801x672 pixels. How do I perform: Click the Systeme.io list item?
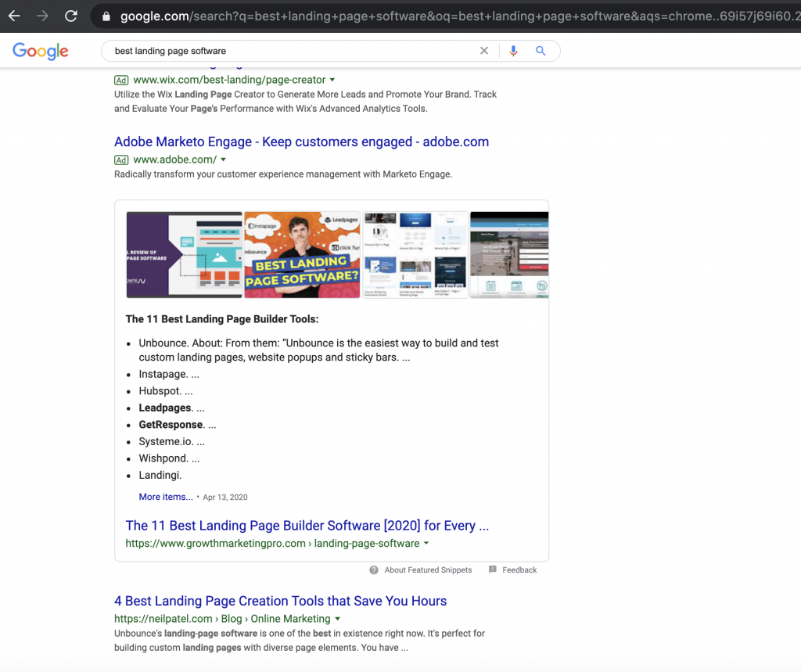point(171,441)
